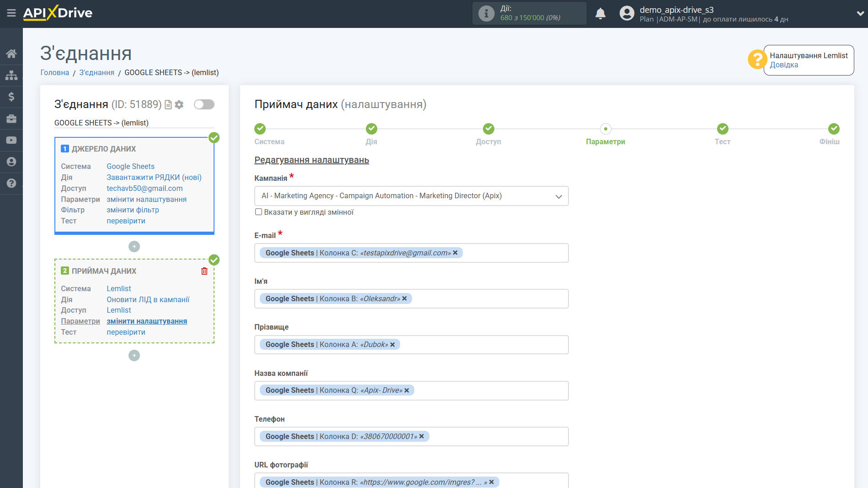The width and height of the screenshot is (868, 488).
Task: Click the demo_apix-drive_s3 account name
Action: point(677,10)
